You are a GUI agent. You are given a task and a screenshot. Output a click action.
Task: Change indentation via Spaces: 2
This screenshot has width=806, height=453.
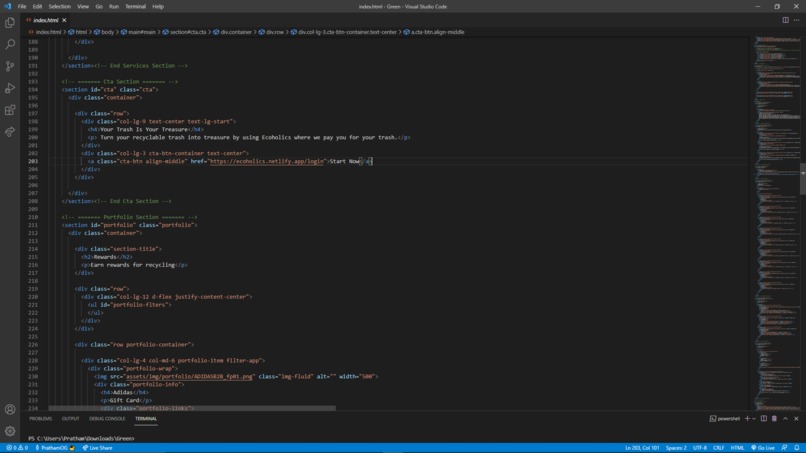point(676,448)
